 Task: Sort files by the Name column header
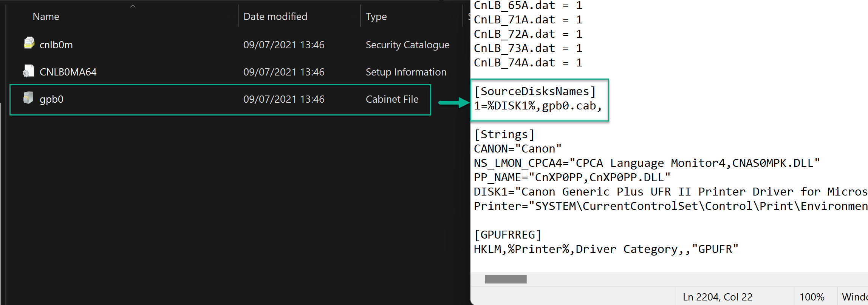coord(46,17)
